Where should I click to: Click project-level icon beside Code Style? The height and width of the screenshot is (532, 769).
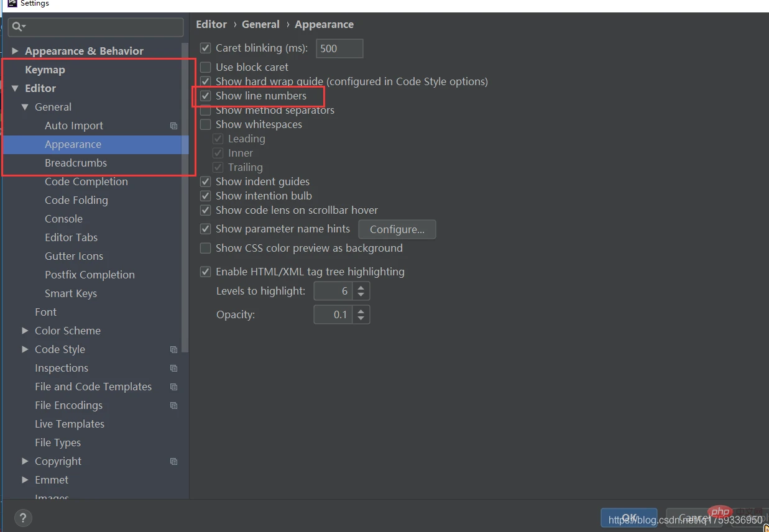[174, 349]
